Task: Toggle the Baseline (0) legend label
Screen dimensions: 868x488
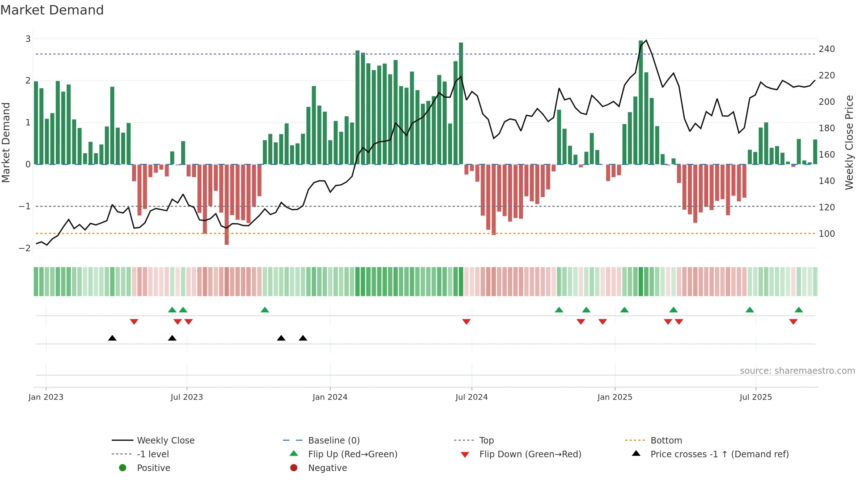Action: pos(334,440)
